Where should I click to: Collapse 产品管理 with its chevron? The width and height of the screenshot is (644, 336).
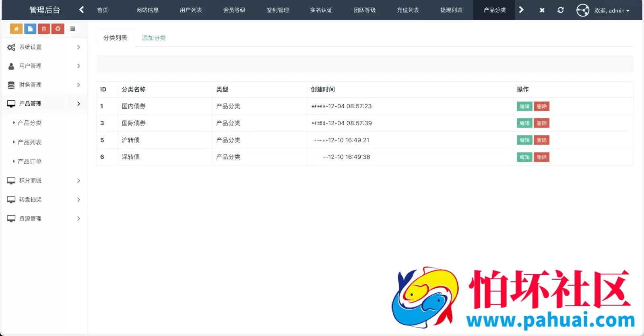click(x=78, y=104)
